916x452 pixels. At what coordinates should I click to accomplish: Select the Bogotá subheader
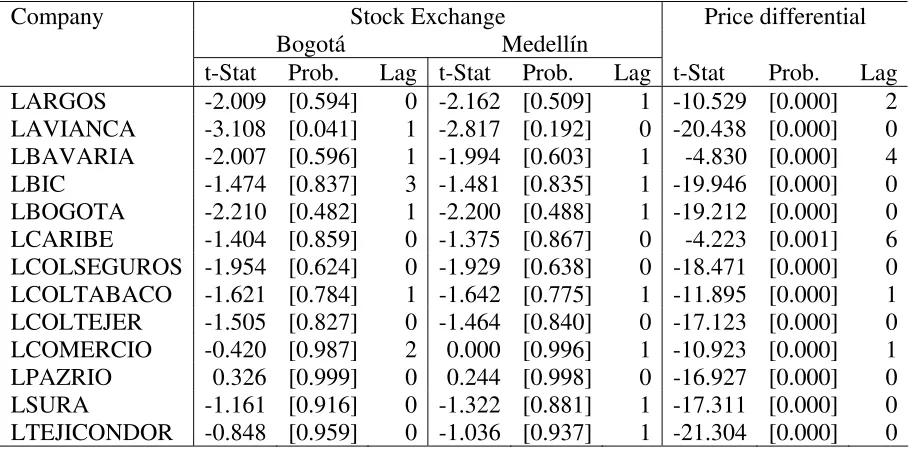(x=311, y=45)
